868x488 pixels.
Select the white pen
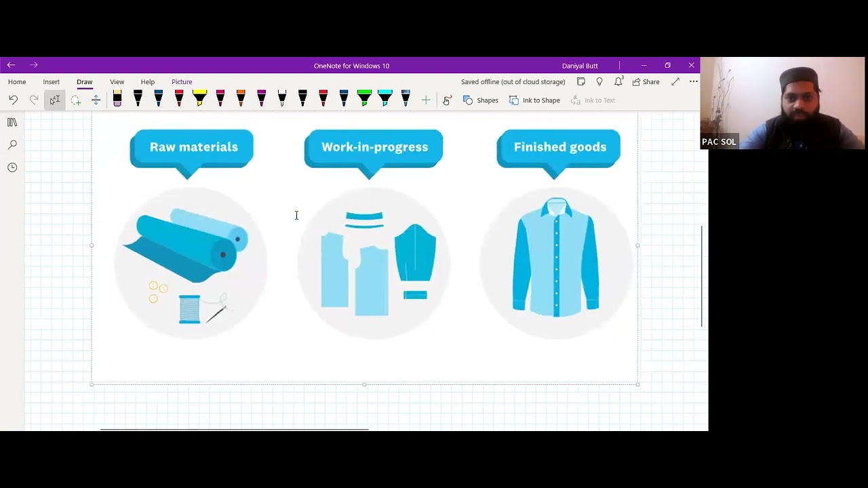pos(282,100)
